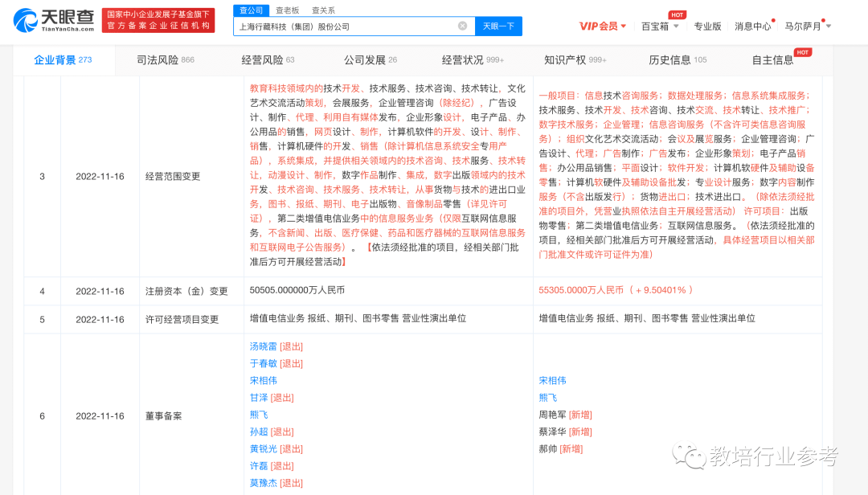Expand the 马尔萨月 user menu
Viewport: 868px width, 495px height.
click(x=808, y=26)
